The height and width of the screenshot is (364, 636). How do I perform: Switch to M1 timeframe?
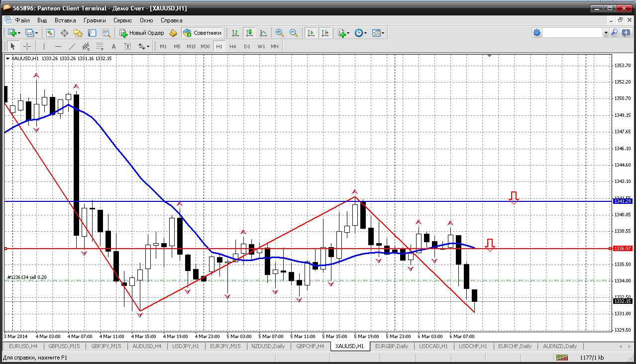pyautogui.click(x=163, y=46)
